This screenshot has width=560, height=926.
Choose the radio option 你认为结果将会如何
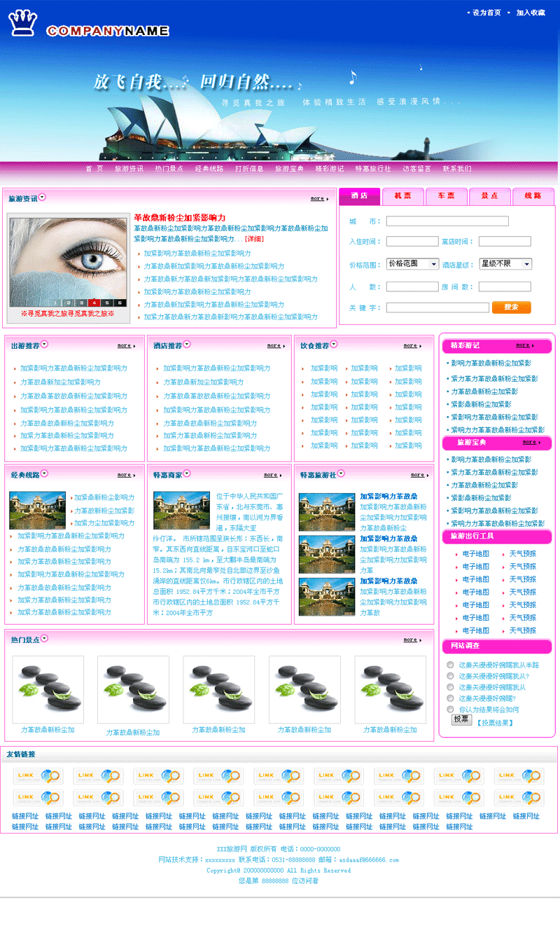point(451,709)
